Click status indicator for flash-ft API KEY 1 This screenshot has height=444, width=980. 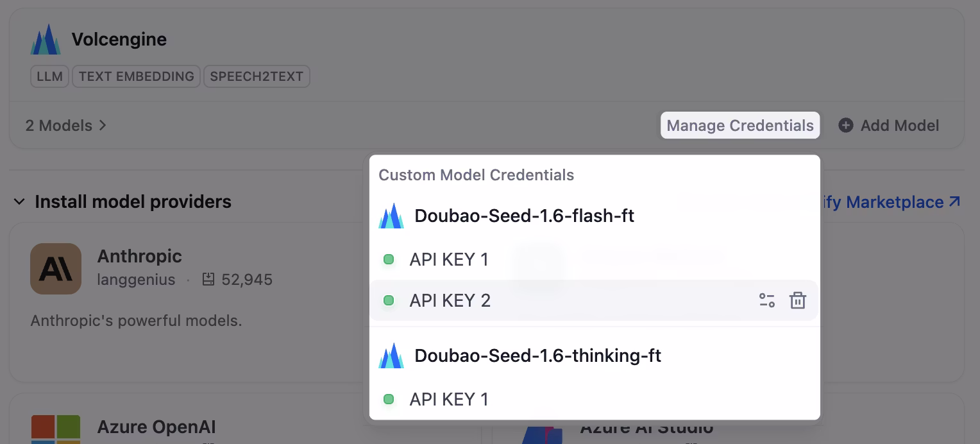389,259
